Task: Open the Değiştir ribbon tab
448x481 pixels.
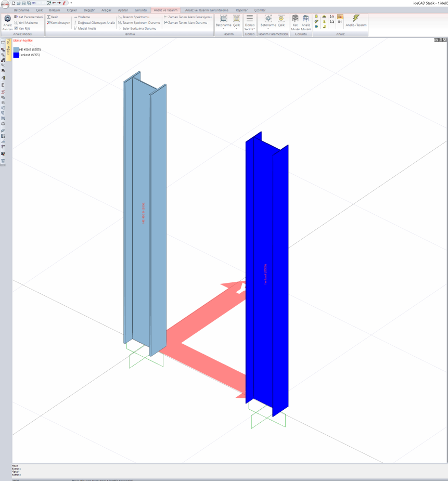Action: pyautogui.click(x=89, y=10)
